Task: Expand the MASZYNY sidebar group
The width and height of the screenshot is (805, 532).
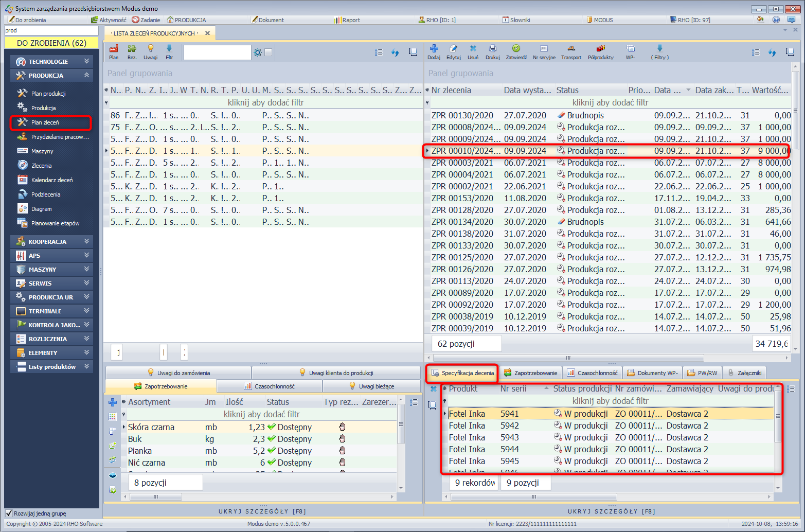Action: (51, 270)
